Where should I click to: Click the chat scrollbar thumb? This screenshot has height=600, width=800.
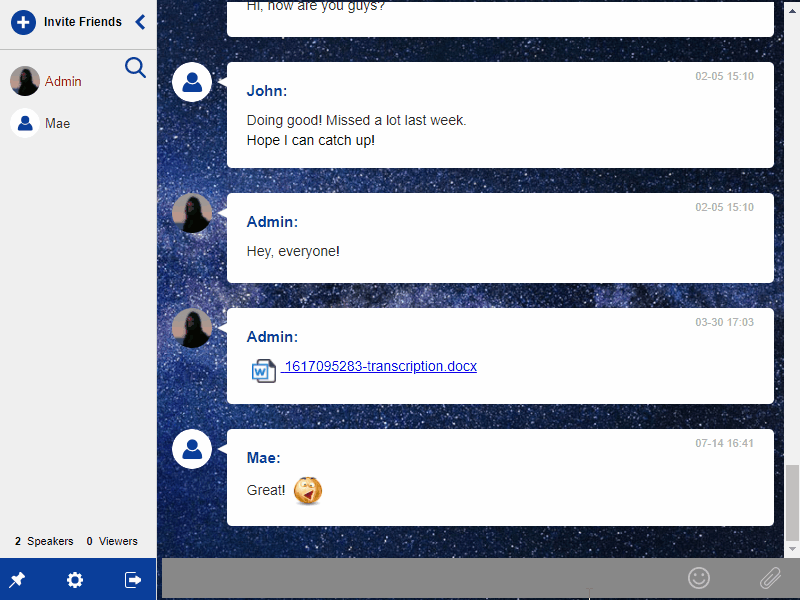792,502
